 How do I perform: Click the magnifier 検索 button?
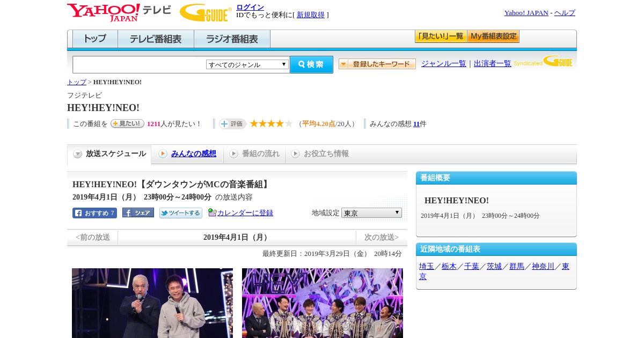(x=311, y=64)
